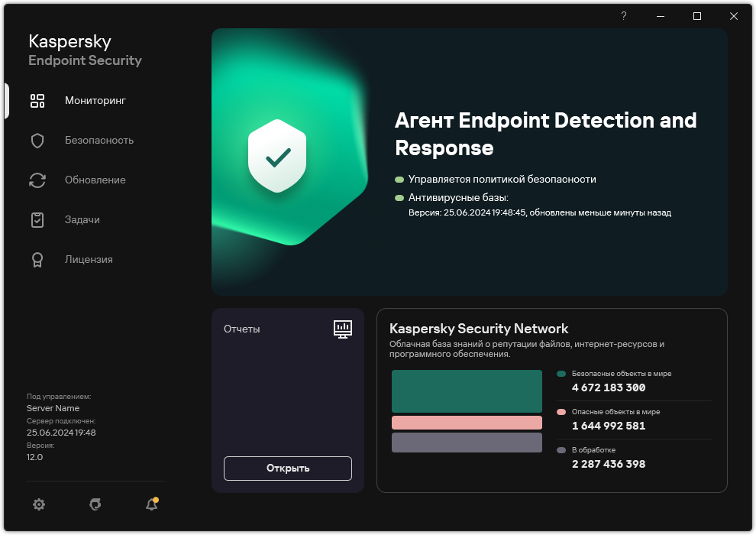Click the Kaspersky Security Network heading

pyautogui.click(x=479, y=329)
